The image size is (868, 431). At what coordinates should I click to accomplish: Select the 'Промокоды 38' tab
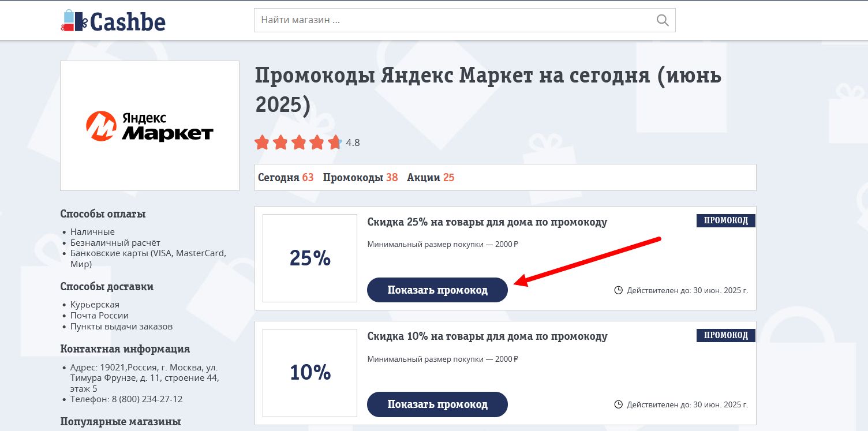click(360, 177)
